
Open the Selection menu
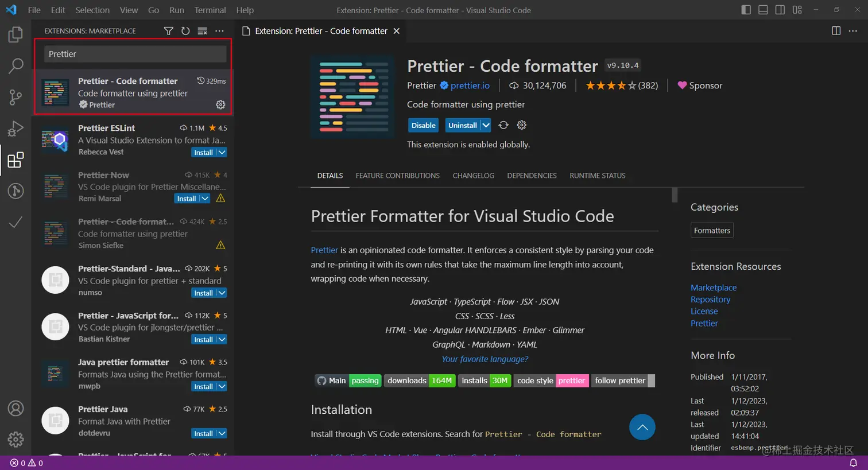pos(92,10)
